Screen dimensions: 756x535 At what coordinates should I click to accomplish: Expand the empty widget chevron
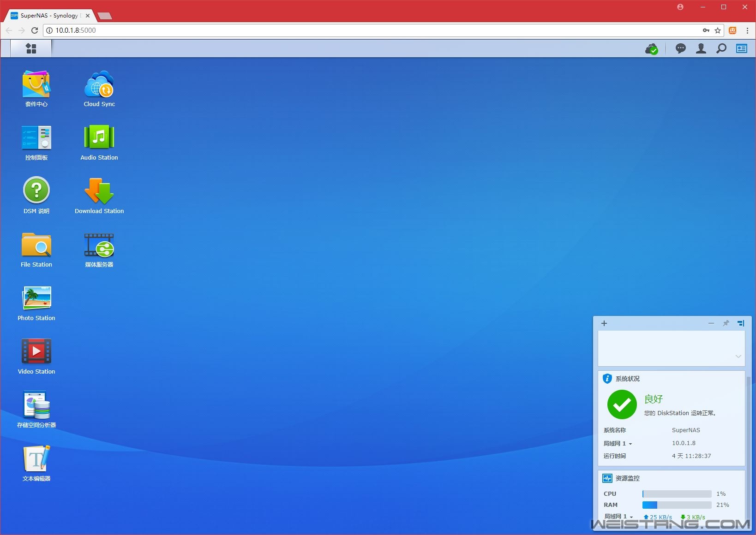pos(738,356)
